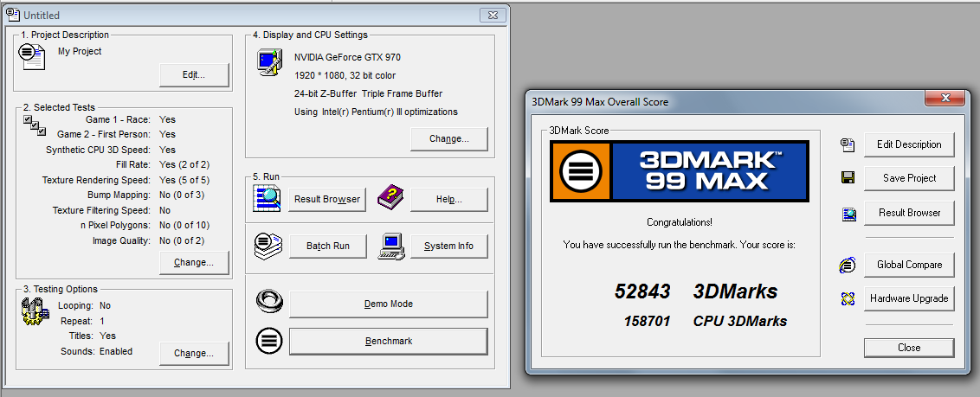Click Hardware Upgrade button
The image size is (980, 397).
(909, 298)
